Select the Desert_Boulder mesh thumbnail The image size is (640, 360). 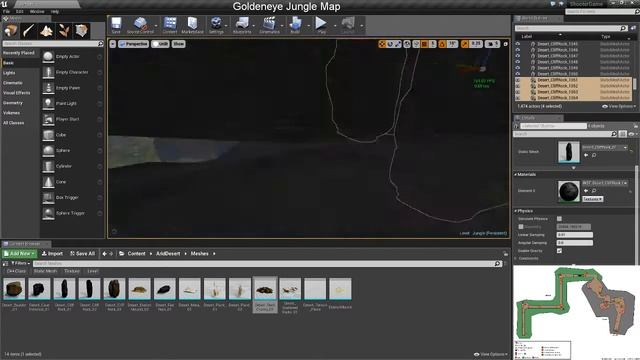[14, 289]
